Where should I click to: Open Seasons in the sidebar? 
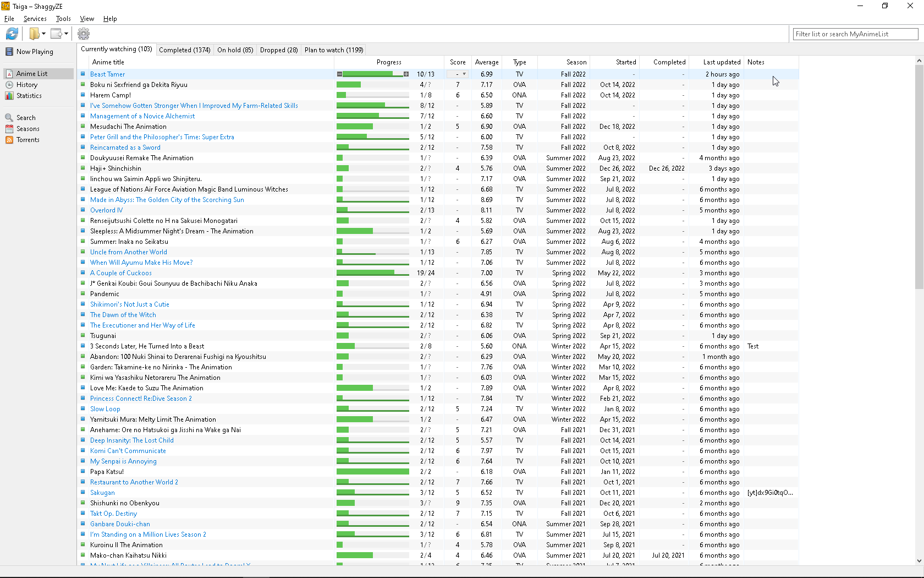click(x=28, y=129)
